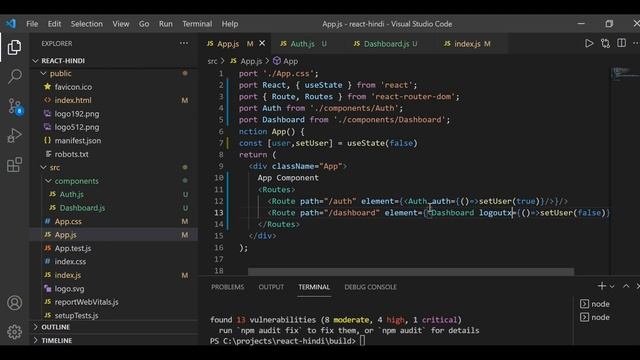Open reportWebVitals.js in the explorer
Screen dimensions: 640x360
coord(86,302)
